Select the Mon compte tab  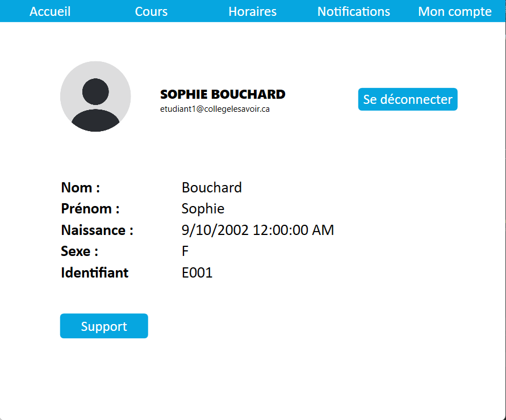(455, 11)
